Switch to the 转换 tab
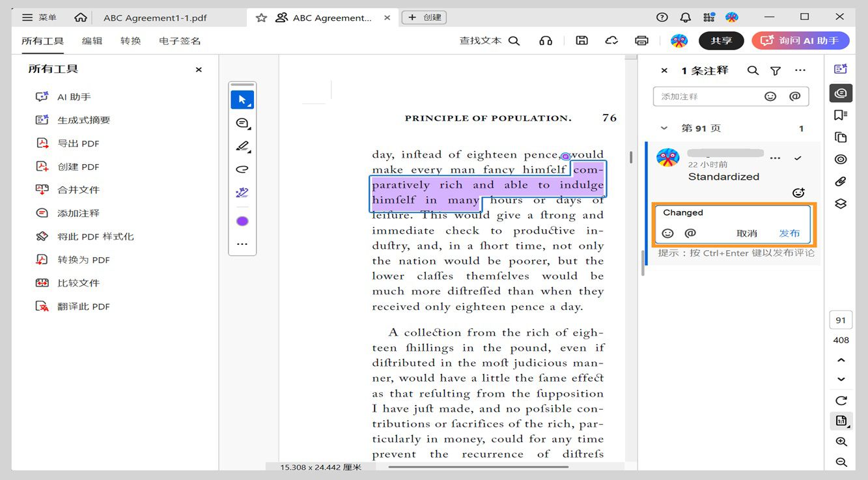The image size is (868, 480). point(131,41)
